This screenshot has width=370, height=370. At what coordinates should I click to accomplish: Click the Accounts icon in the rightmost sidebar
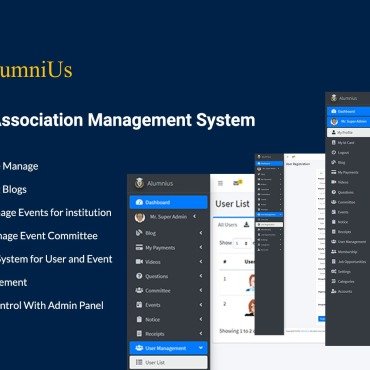[x=333, y=291]
